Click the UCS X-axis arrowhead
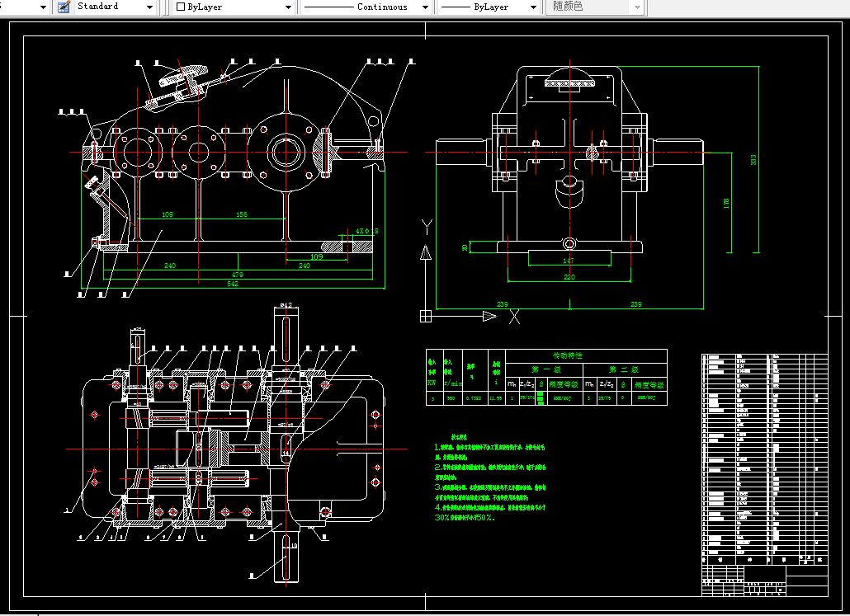The image size is (850, 616). (489, 316)
